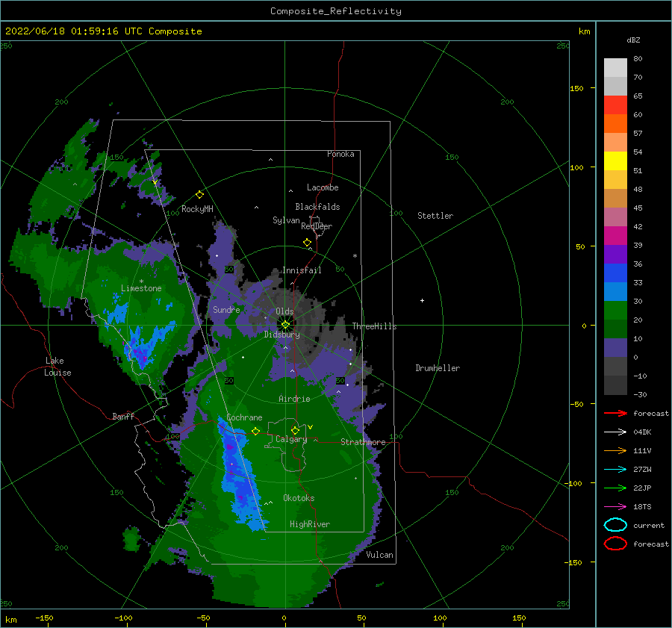This screenshot has width=672, height=628.
Task: Click the HighRiver town label
Action: [x=310, y=524]
